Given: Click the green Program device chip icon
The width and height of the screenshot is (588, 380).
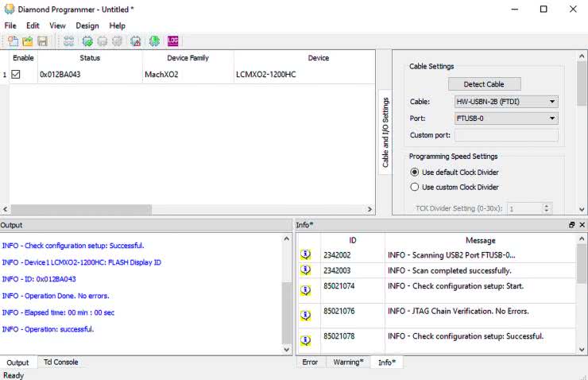Looking at the screenshot, I should coord(87,41).
